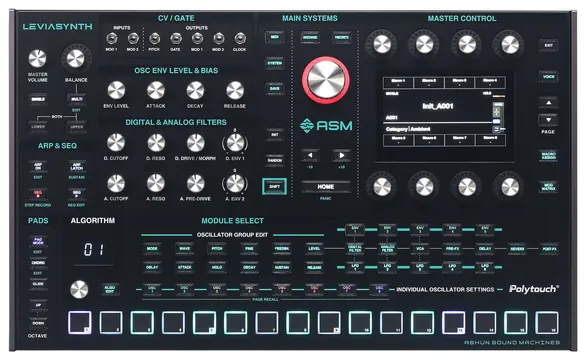Screen dimensions: 586x360
Task: Click the algorithm knob beside ALGO EDIT
Action: click(x=79, y=290)
